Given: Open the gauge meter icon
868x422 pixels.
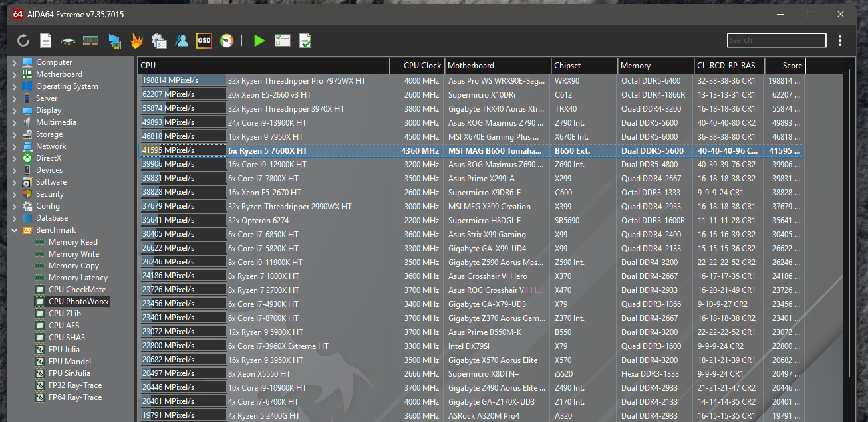Looking at the screenshot, I should point(227,41).
